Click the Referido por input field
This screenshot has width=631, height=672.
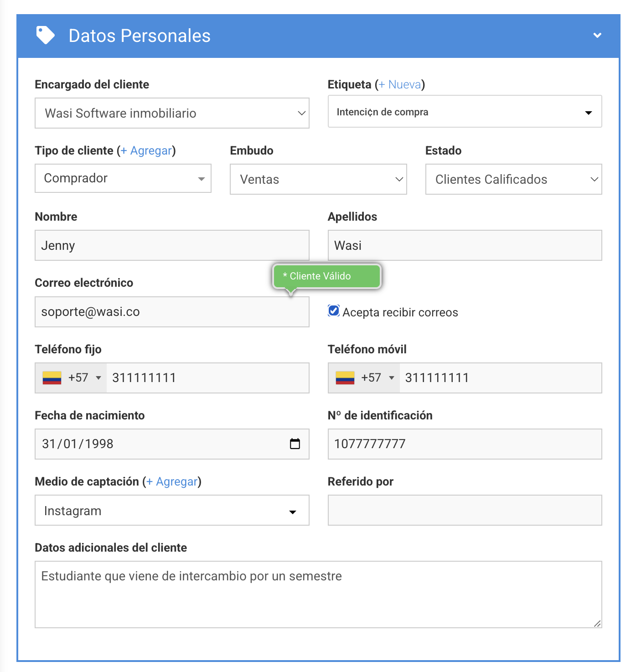465,510
